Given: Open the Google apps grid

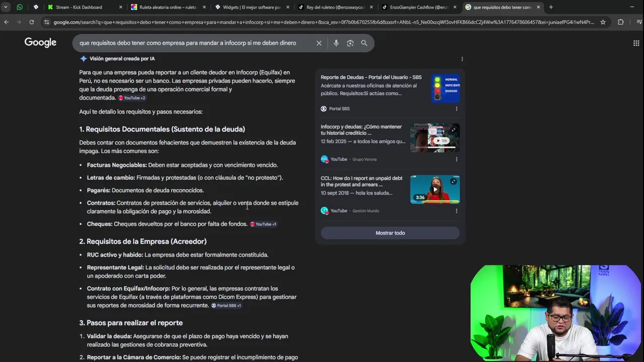Looking at the screenshot, I should pyautogui.click(x=636, y=43).
